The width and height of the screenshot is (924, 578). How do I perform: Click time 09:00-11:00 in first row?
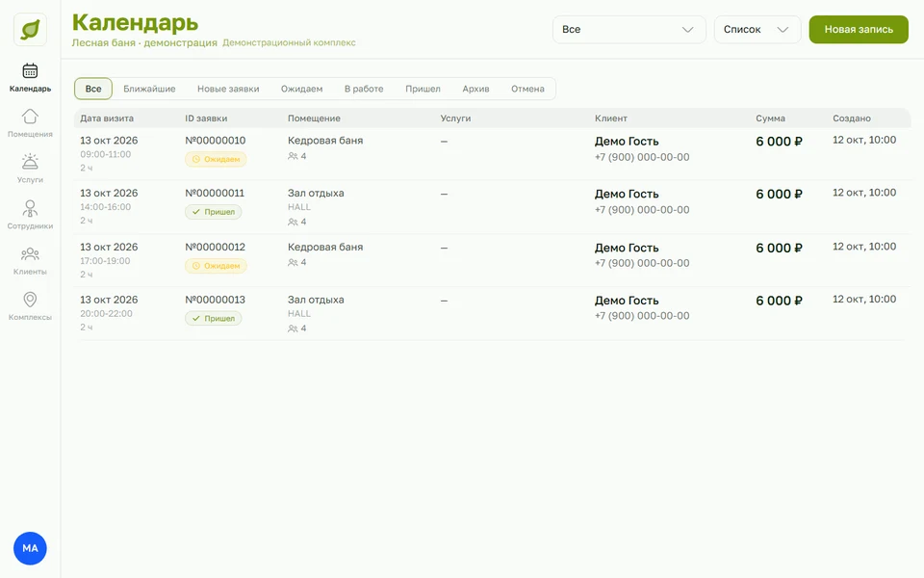pos(106,154)
